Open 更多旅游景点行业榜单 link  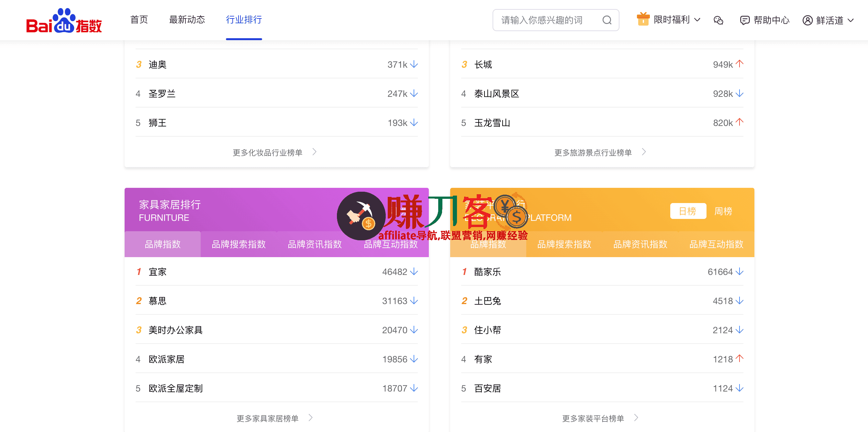point(593,153)
